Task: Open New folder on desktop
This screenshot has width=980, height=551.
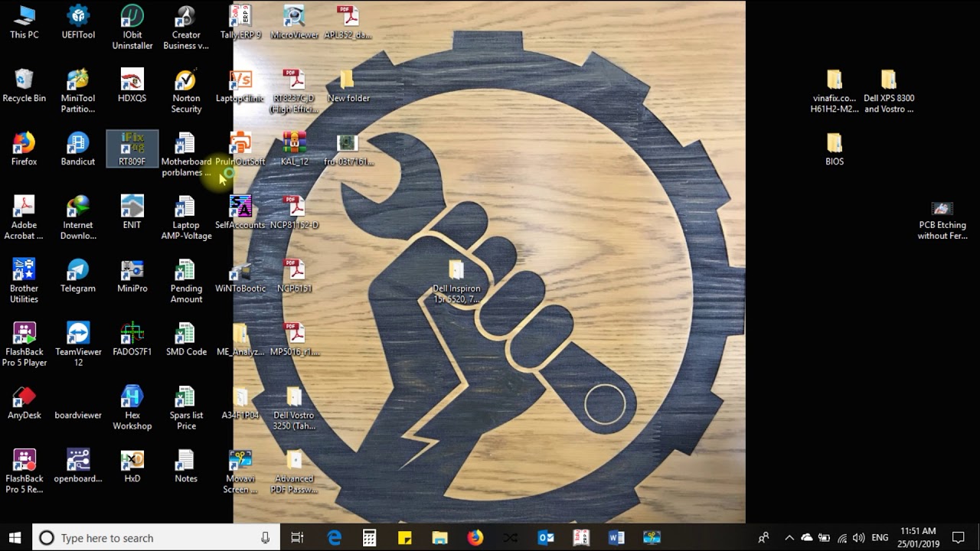Action: (348, 86)
